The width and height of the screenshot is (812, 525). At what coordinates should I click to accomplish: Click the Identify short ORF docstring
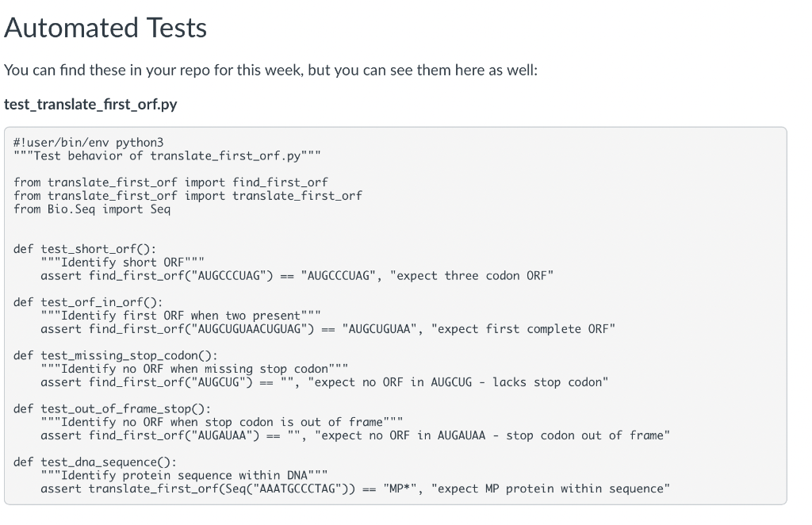tap(123, 262)
